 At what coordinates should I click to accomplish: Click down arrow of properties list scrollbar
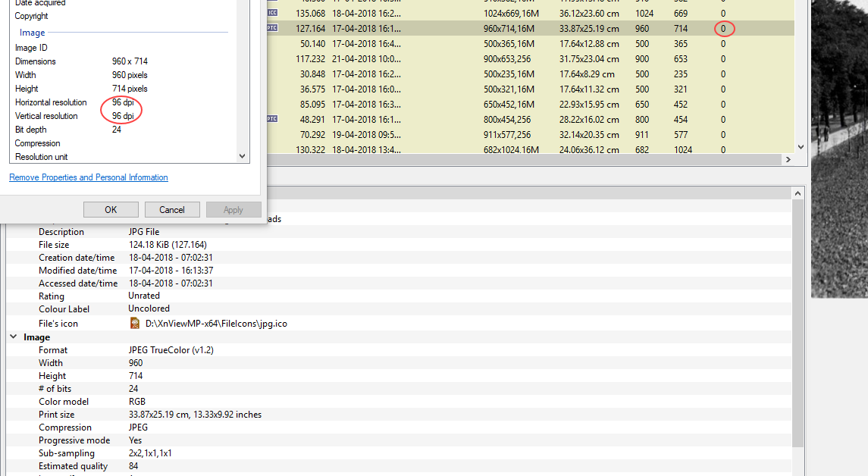pos(242,156)
